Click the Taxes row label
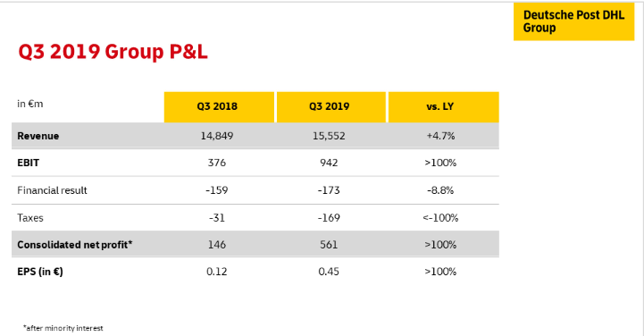This screenshot has height=336, width=644. (x=30, y=218)
